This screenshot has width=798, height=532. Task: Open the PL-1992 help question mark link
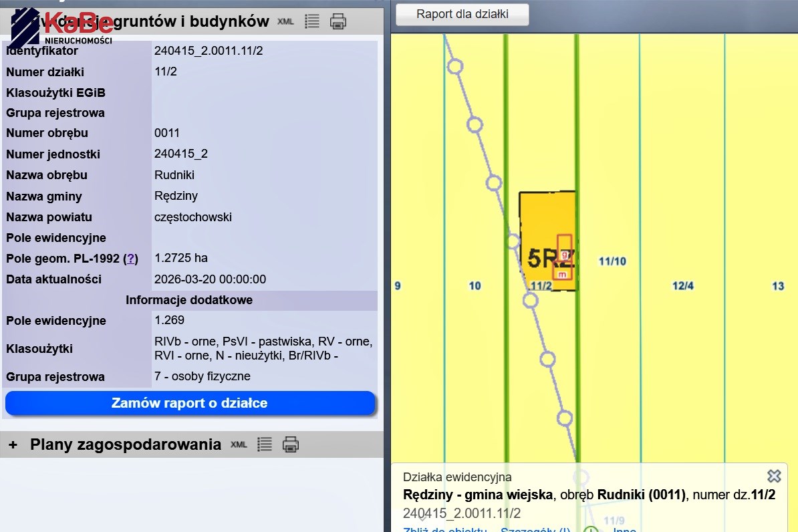pyautogui.click(x=132, y=259)
